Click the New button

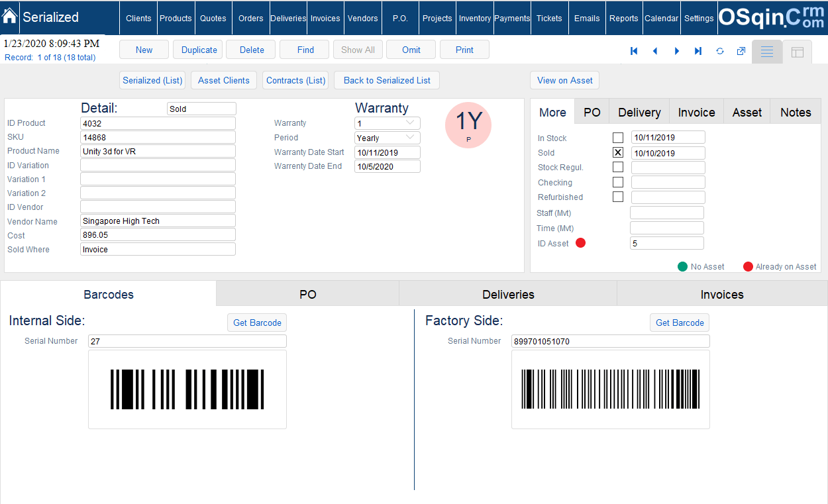[x=144, y=50]
